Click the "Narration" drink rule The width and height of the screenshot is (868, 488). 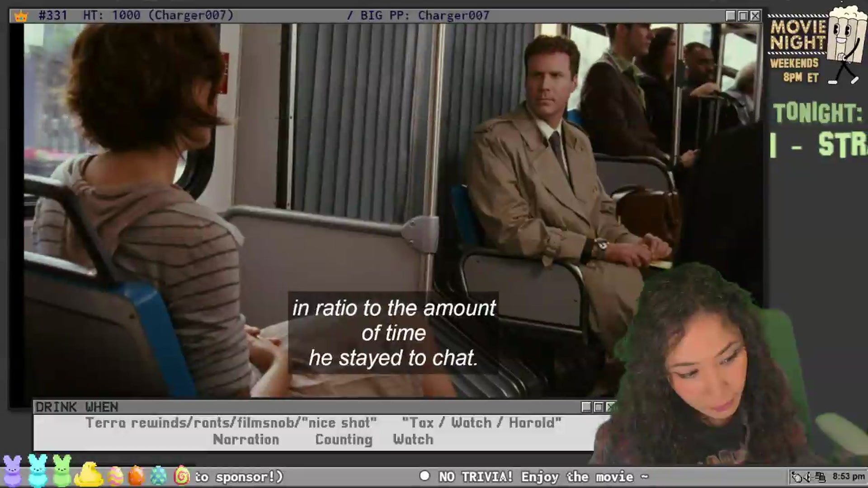coord(246,440)
